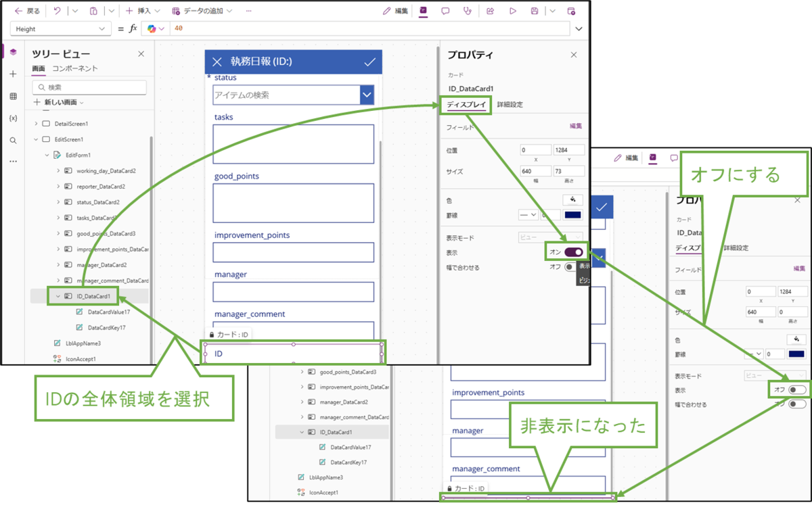The height and width of the screenshot is (505, 812).
Task: Toggle 幅で合わせる in the rear window
Action: [x=797, y=404]
